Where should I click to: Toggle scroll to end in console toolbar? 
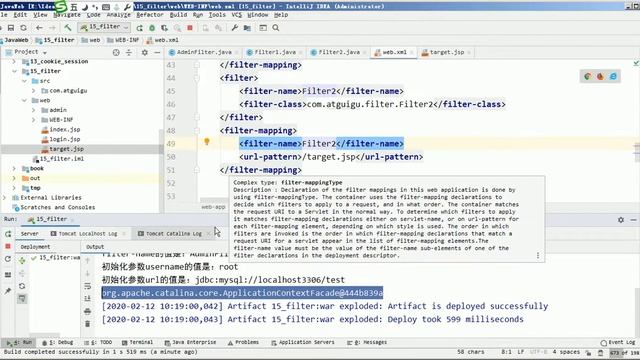point(87,298)
